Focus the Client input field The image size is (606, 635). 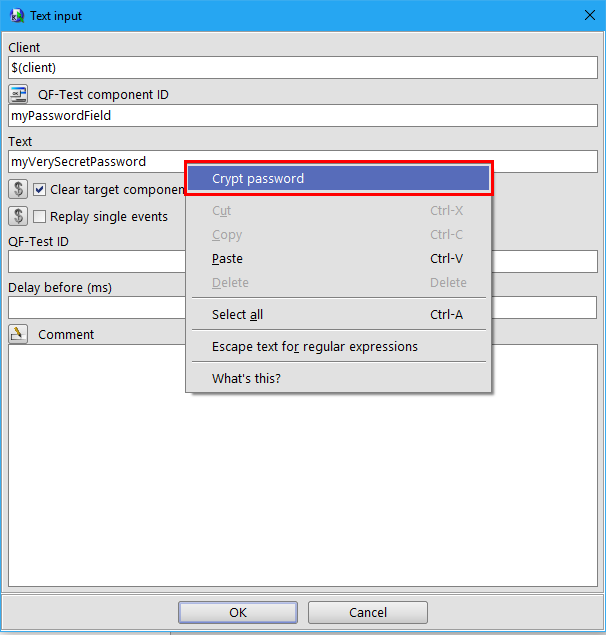tap(303, 68)
